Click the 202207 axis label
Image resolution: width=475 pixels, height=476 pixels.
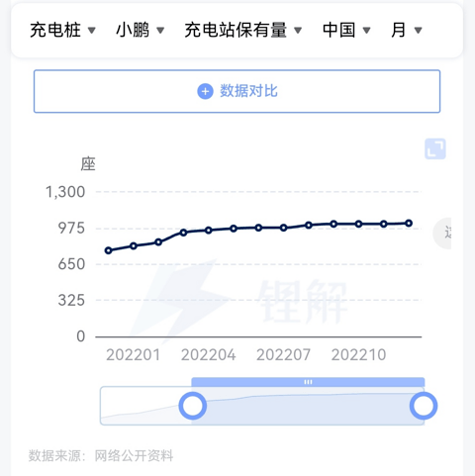[x=283, y=355]
